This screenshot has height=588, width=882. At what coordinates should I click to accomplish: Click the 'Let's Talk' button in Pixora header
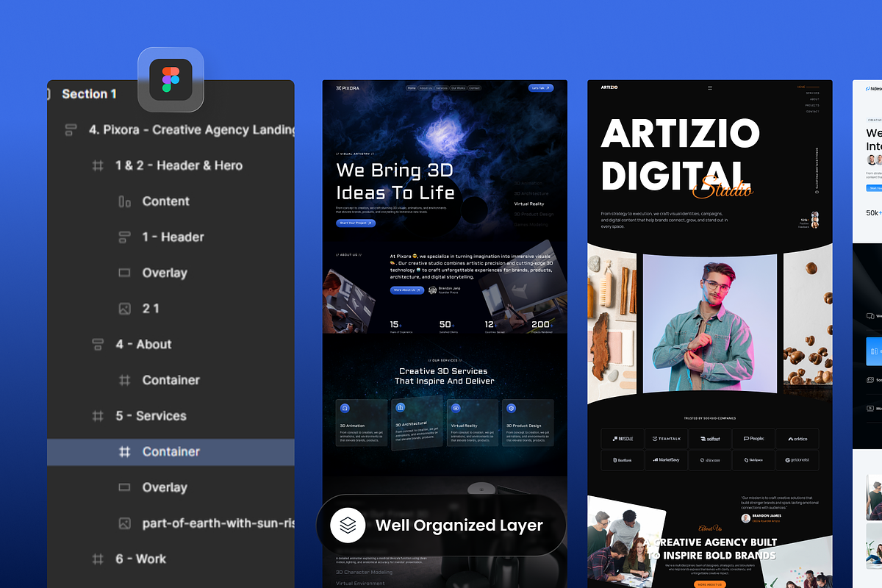(541, 88)
